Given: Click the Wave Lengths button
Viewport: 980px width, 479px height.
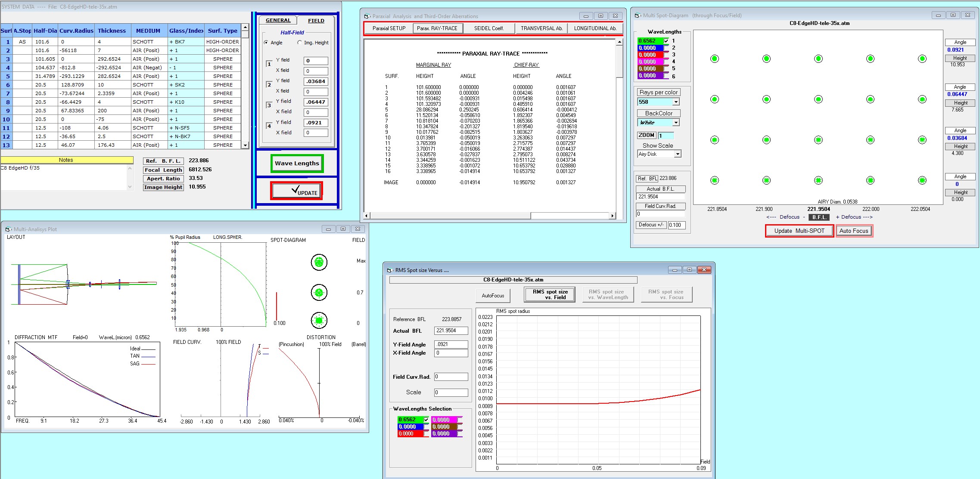Looking at the screenshot, I should tap(297, 164).
